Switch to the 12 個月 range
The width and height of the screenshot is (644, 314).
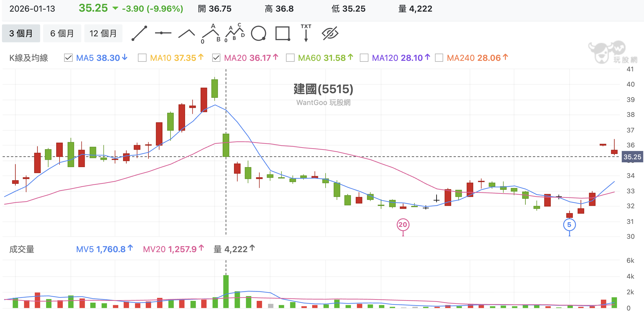point(103,33)
